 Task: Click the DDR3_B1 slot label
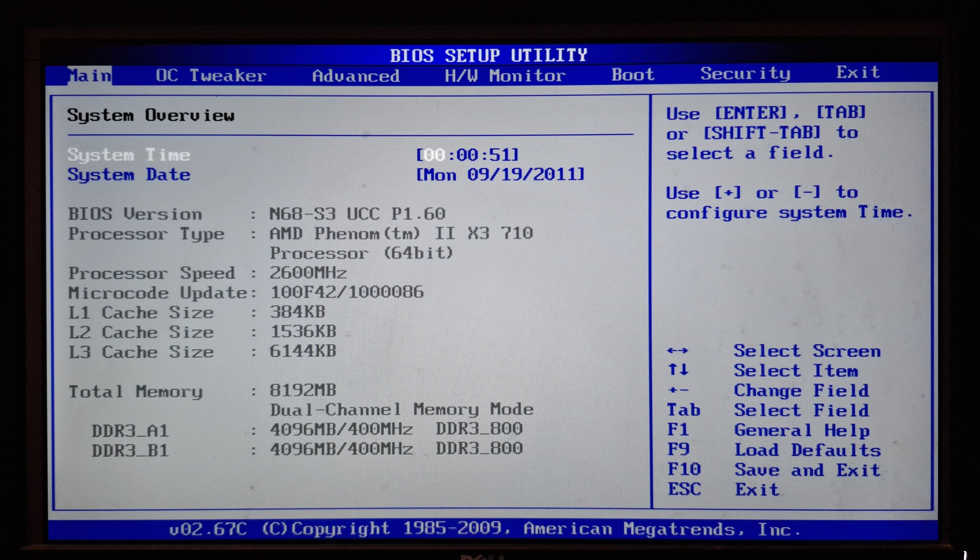[x=130, y=450]
